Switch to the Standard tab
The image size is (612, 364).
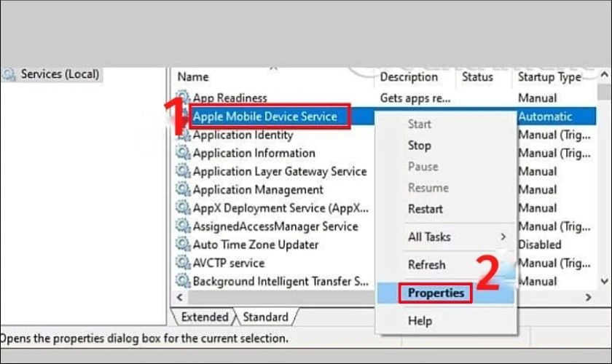click(x=265, y=317)
